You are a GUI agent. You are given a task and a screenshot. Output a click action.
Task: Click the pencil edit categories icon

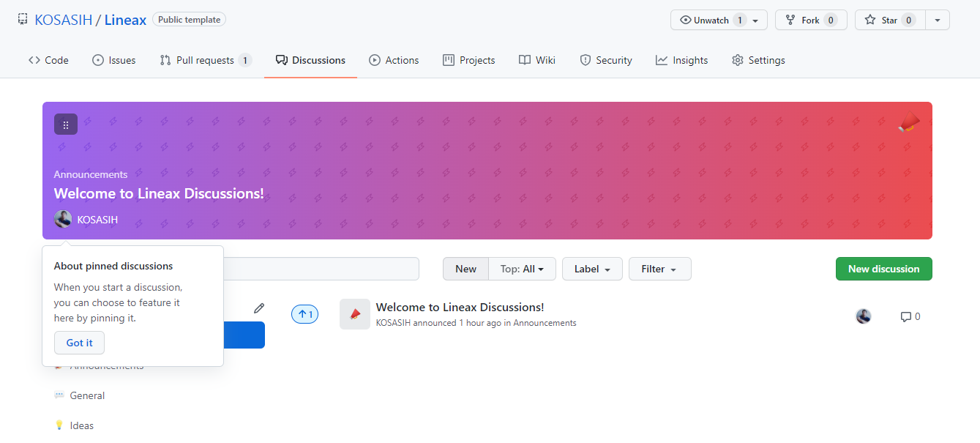[259, 308]
